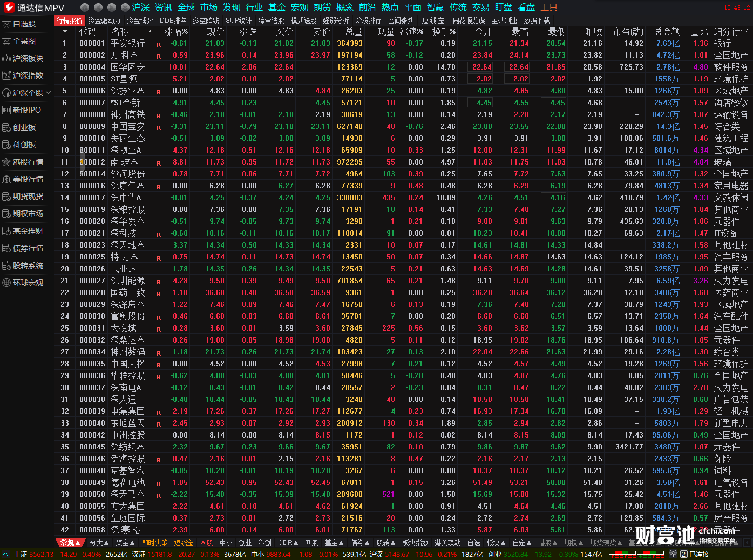
Task: Sort by the 涨幅% column header
Action: tap(177, 31)
